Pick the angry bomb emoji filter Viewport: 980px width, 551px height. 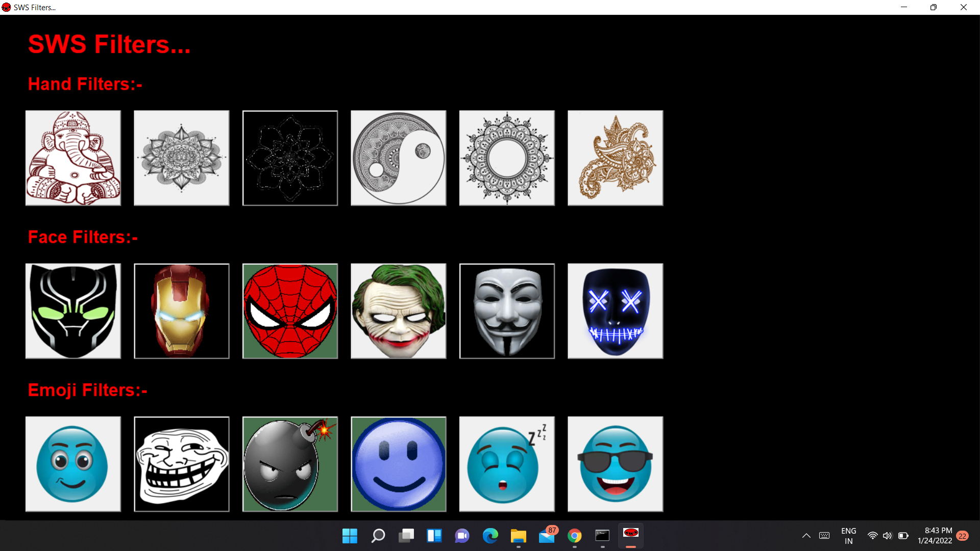290,464
